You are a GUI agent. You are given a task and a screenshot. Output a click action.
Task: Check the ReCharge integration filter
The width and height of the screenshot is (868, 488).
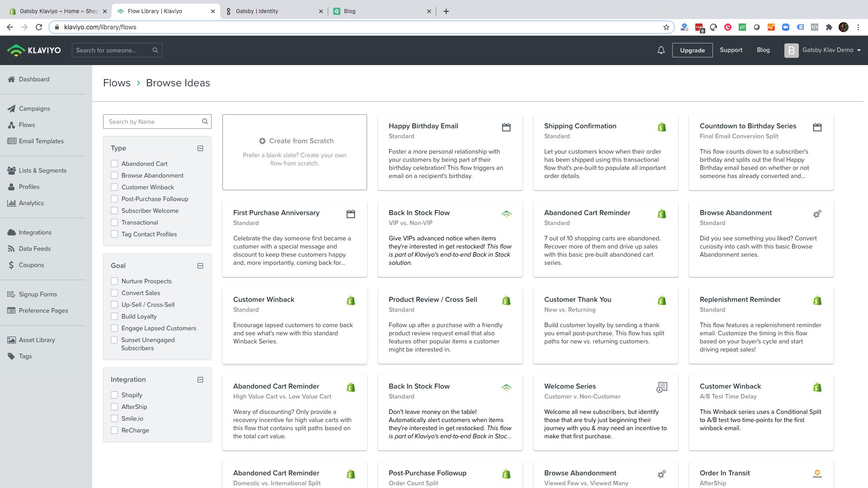114,430
